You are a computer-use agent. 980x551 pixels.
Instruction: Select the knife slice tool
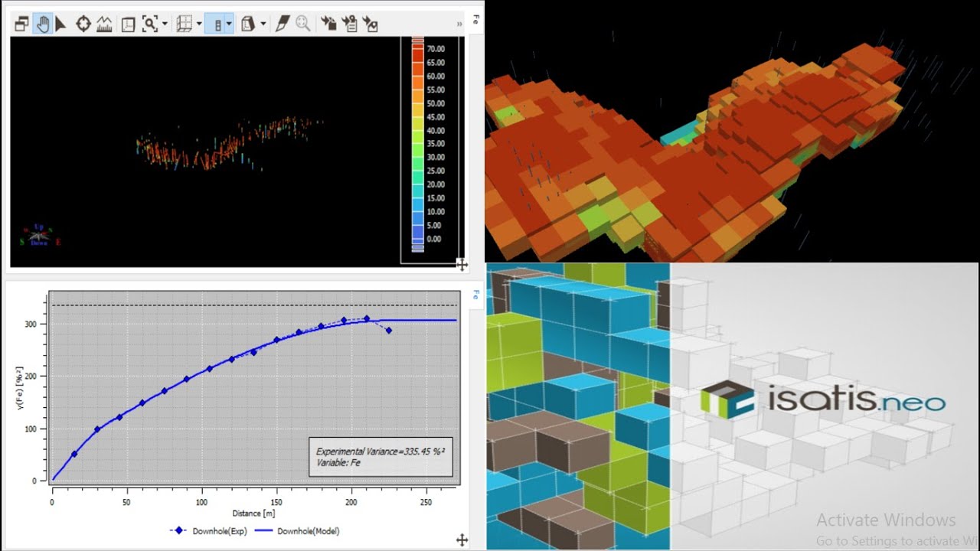283,24
